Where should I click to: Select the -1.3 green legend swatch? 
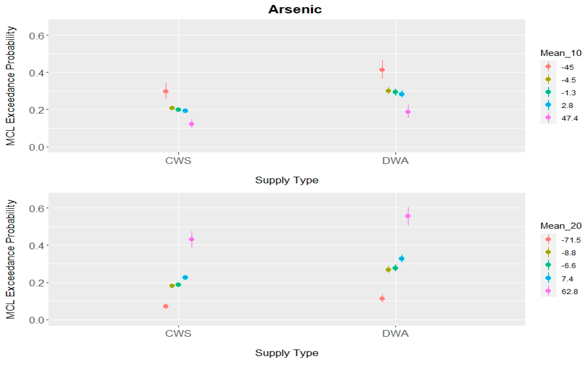tap(548, 92)
